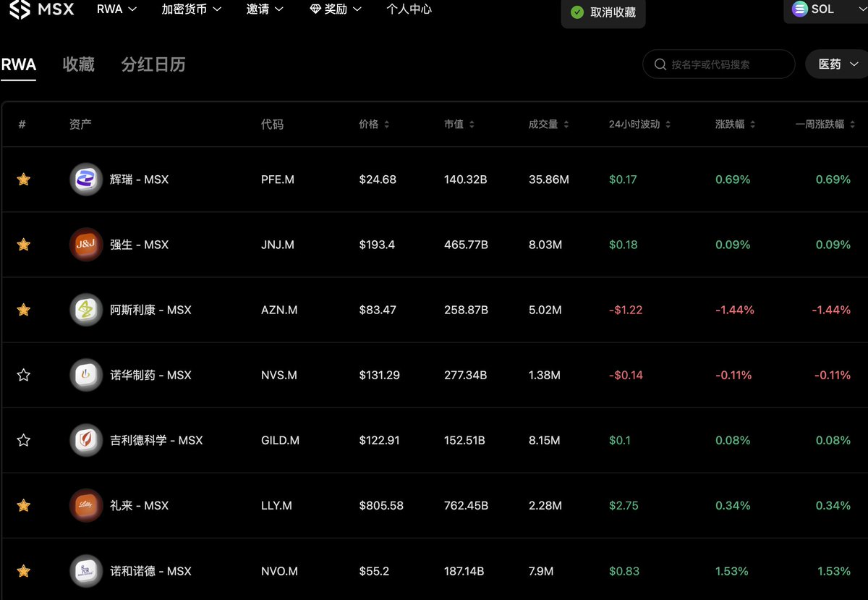Expand the 加密货币 menu
Screen dimensions: 868x600
coord(192,9)
